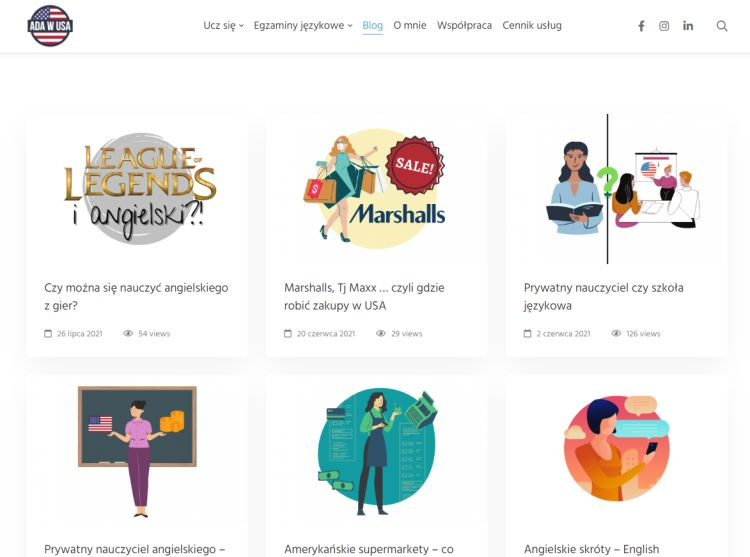Image resolution: width=750 pixels, height=557 pixels.
Task: Click the League of Legends post thumbnail
Action: point(138,189)
